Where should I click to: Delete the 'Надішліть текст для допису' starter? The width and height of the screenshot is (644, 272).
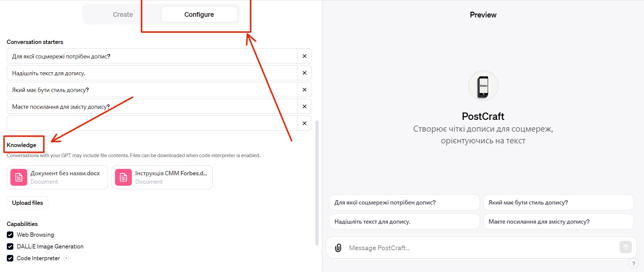pos(304,73)
